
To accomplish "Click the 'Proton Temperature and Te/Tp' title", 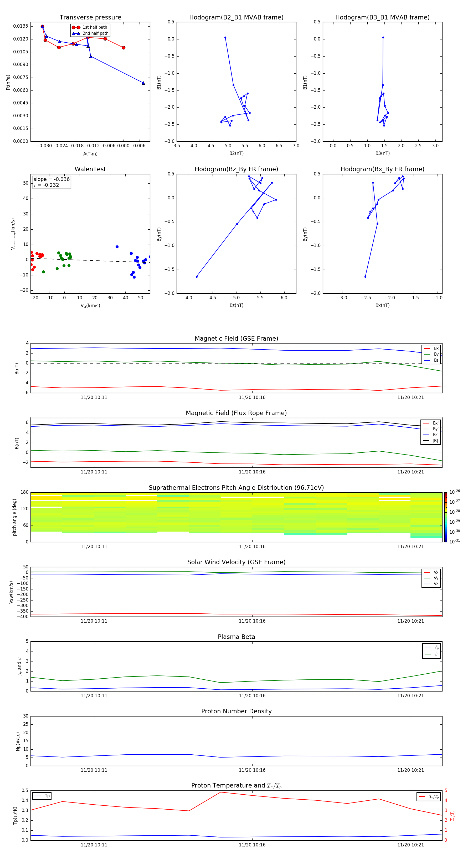I will [236, 786].
